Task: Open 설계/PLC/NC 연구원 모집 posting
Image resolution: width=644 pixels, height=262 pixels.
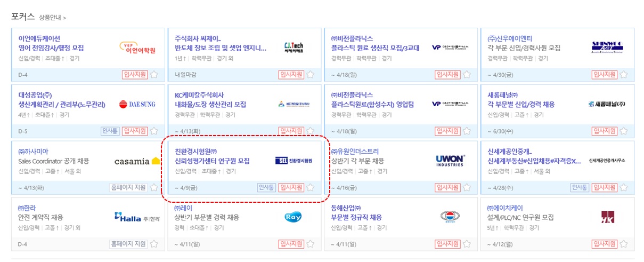Action: (x=521, y=218)
